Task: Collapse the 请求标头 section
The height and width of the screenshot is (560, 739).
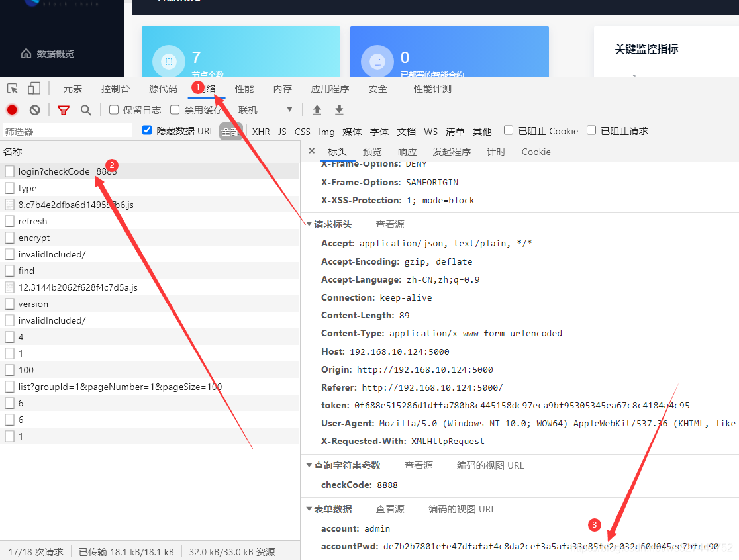Action: [309, 224]
